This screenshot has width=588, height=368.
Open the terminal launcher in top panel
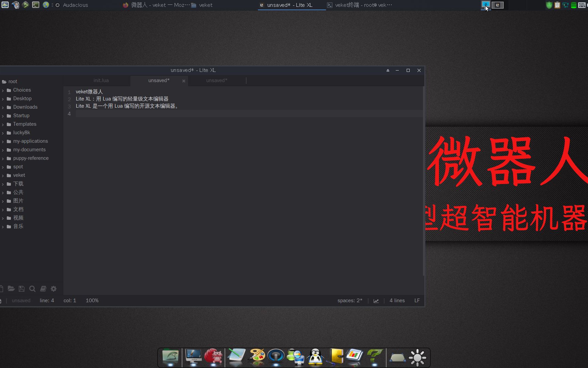pos(36,5)
